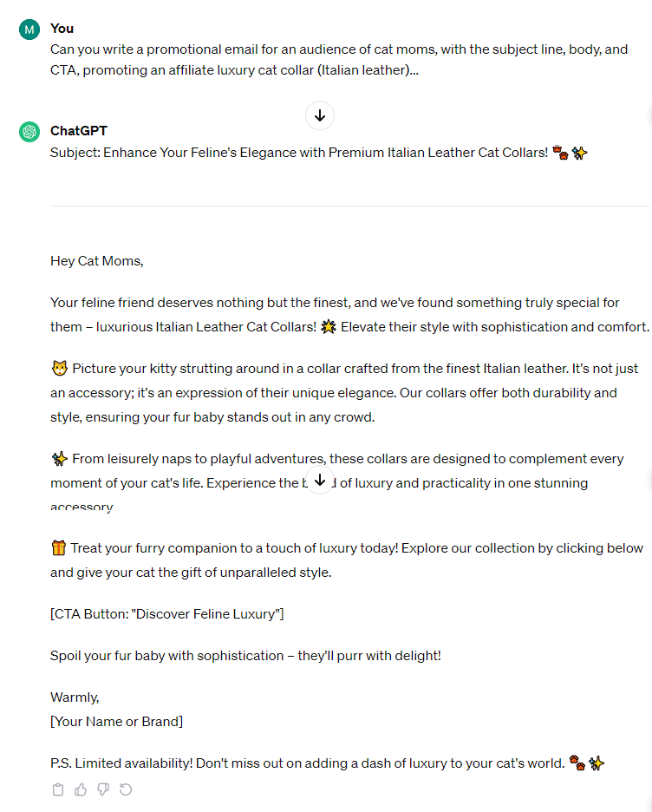Screen dimensions: 652x812
Task: Click the 'ChatGPT' sender label
Action: (79, 132)
